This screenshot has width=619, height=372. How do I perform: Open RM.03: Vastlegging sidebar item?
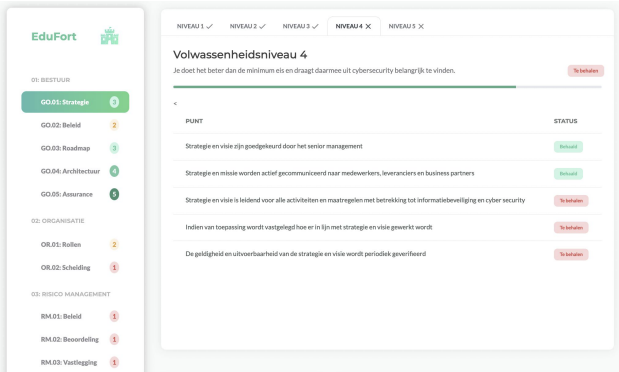75,362
